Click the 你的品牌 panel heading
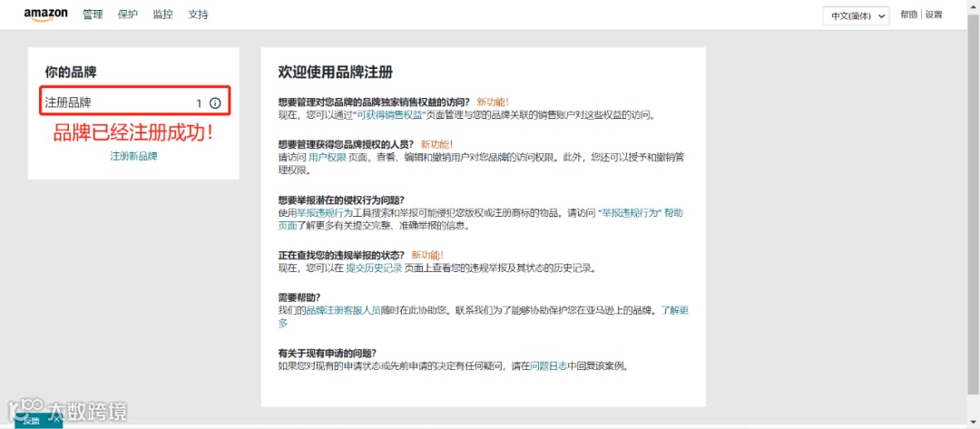The image size is (980, 429). 71,72
